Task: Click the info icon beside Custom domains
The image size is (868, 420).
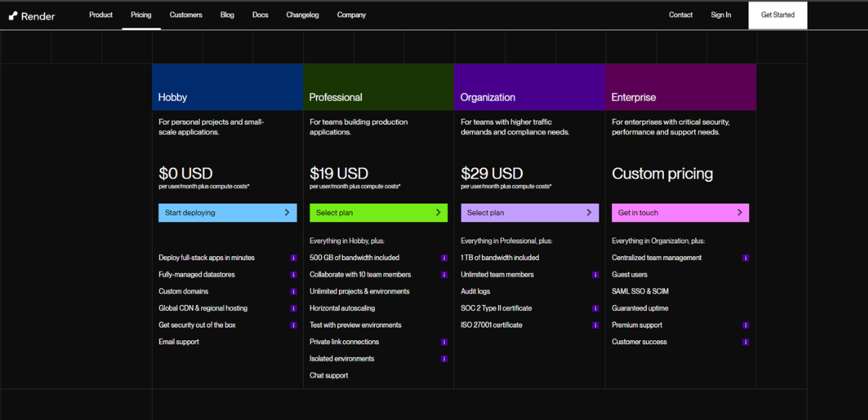Action: [x=294, y=291]
